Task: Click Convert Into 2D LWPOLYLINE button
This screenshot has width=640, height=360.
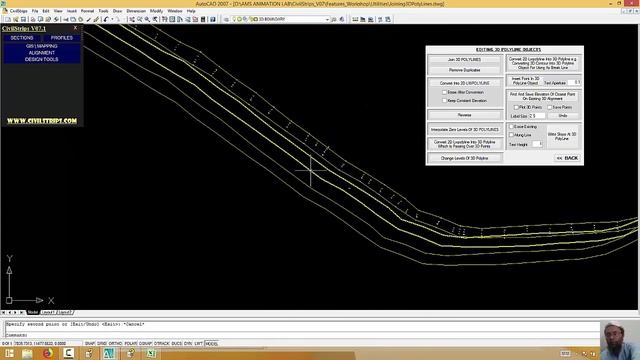Action: (465, 83)
